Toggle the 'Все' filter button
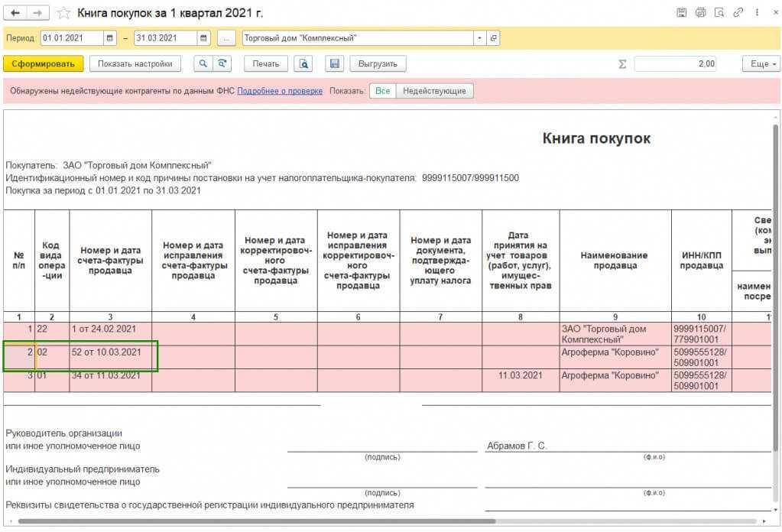Viewport: 782px width, 532px height. click(x=382, y=91)
